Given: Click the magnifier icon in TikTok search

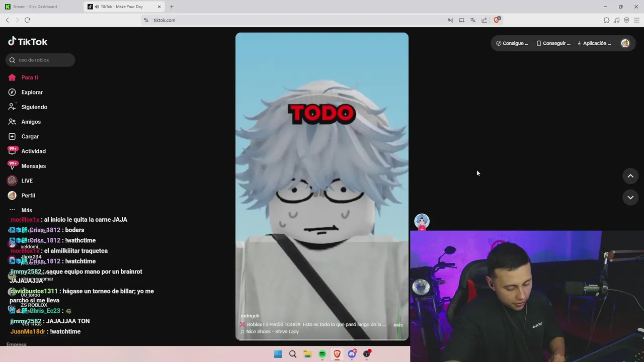Looking at the screenshot, I should 12,60.
